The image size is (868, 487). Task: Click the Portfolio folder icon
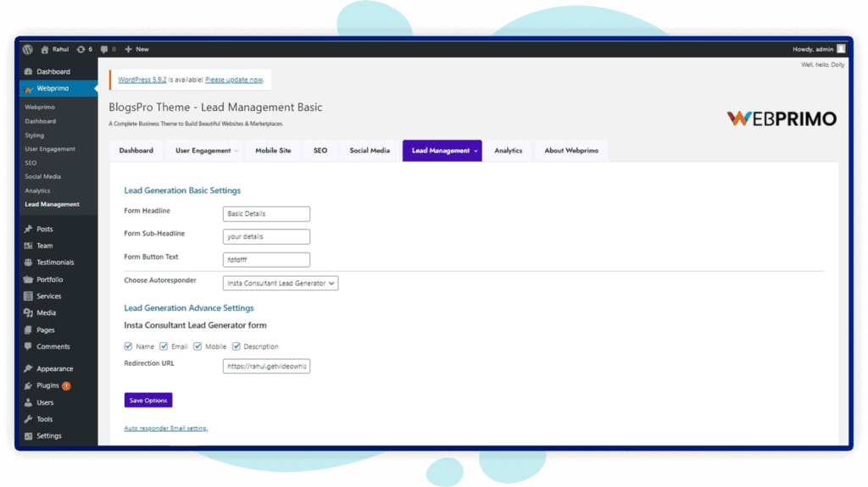pos(28,279)
